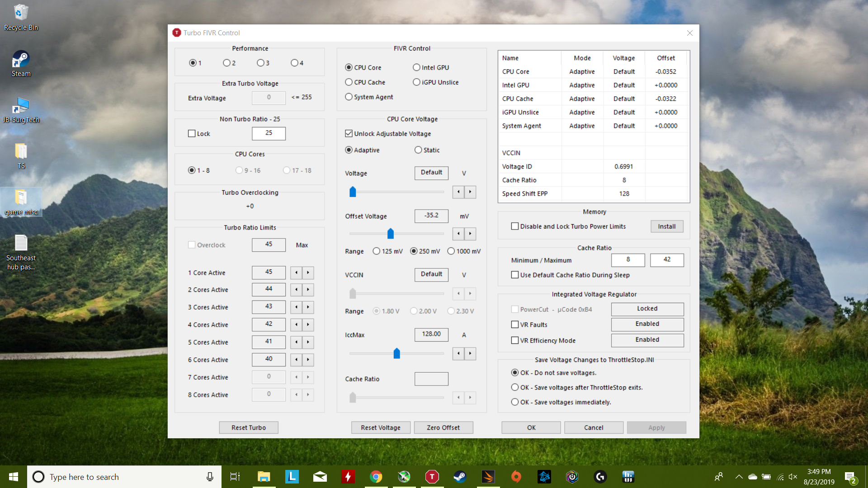This screenshot has height=488, width=868.
Task: Open Steam from the taskbar
Action: (x=460, y=477)
